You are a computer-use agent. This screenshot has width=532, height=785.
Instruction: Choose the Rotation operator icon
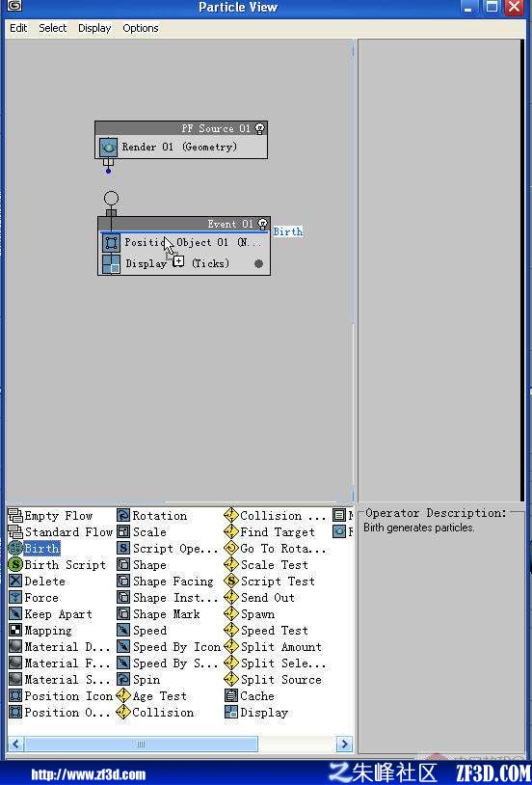click(123, 515)
